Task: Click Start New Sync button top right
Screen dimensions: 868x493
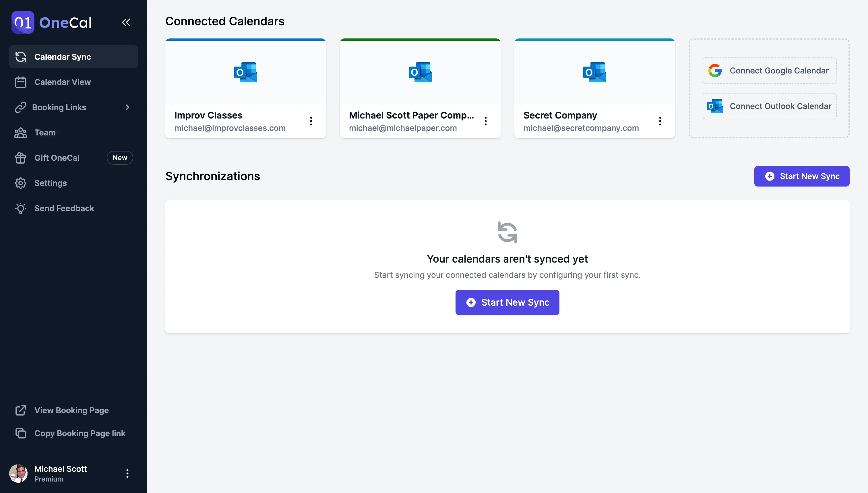Action: (x=802, y=176)
